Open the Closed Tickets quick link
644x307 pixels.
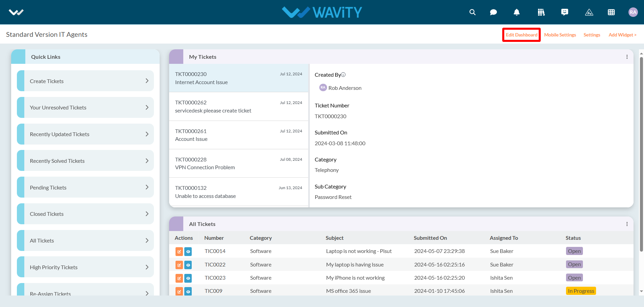pyautogui.click(x=85, y=214)
